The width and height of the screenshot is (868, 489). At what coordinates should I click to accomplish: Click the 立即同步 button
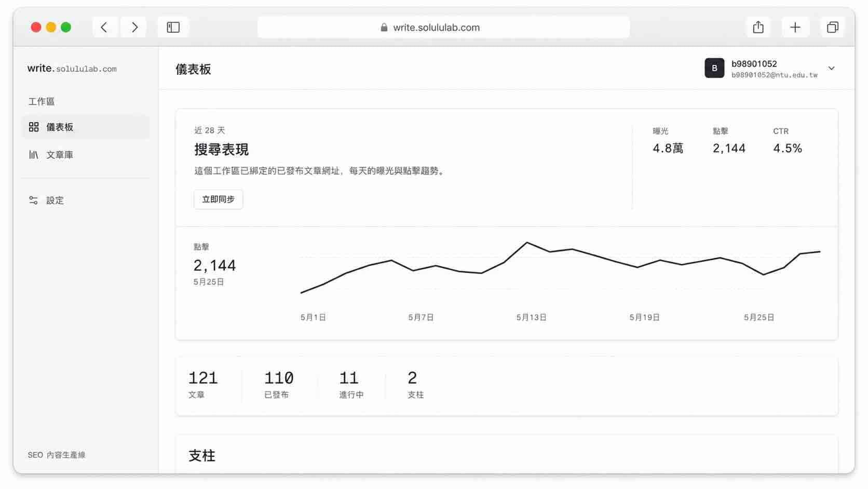tap(219, 200)
